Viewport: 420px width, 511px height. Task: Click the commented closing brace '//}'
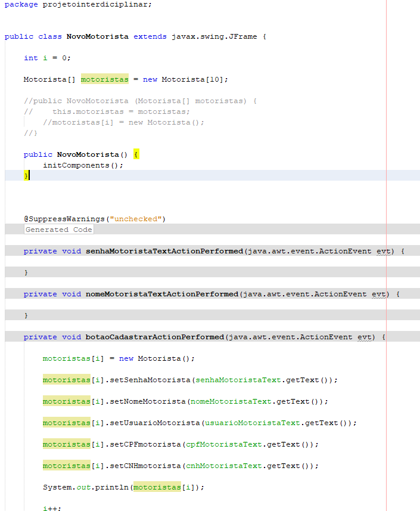pyautogui.click(x=30, y=133)
